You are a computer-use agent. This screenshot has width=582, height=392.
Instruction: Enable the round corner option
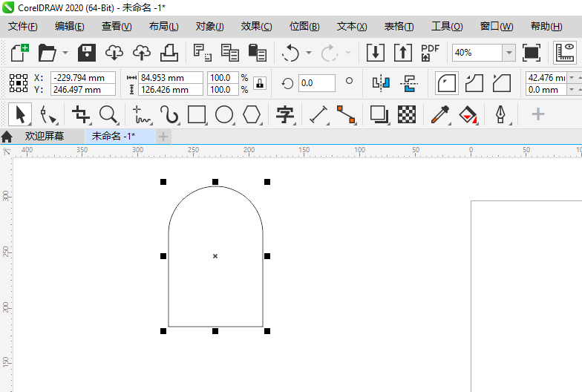[446, 82]
